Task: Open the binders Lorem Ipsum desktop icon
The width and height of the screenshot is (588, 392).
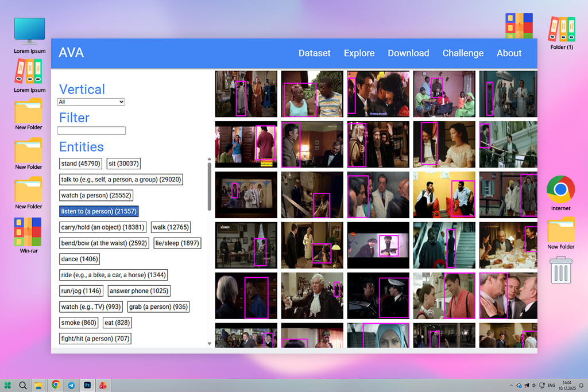Action: [x=30, y=76]
